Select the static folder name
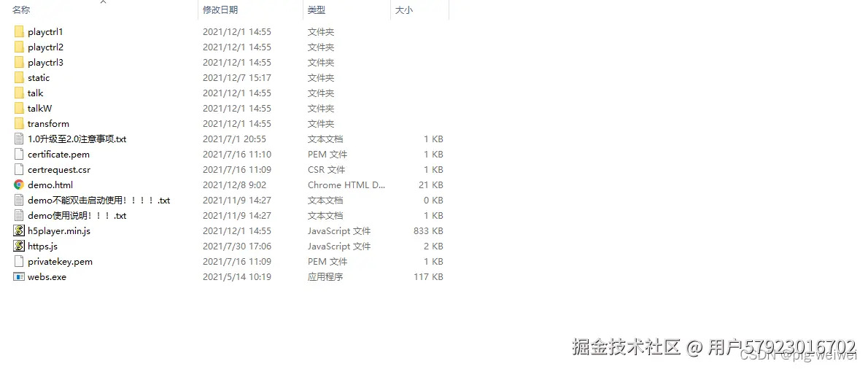The image size is (868, 369). tap(39, 78)
